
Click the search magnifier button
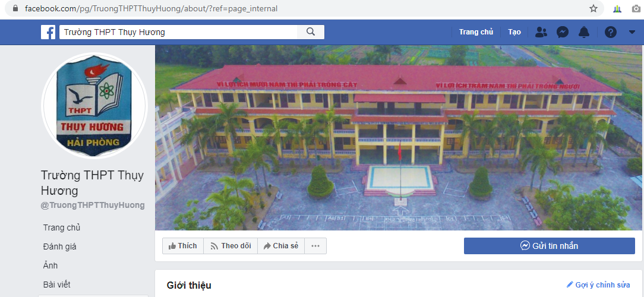(311, 32)
